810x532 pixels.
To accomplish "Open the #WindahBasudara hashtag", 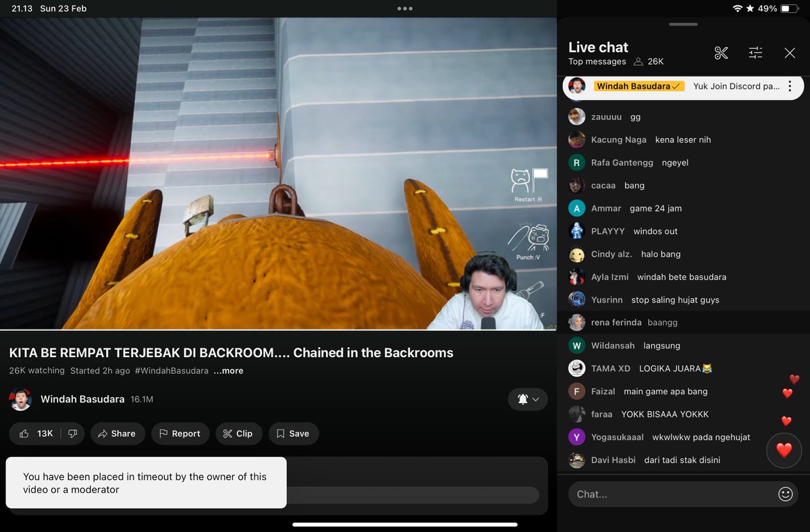I will click(x=171, y=371).
